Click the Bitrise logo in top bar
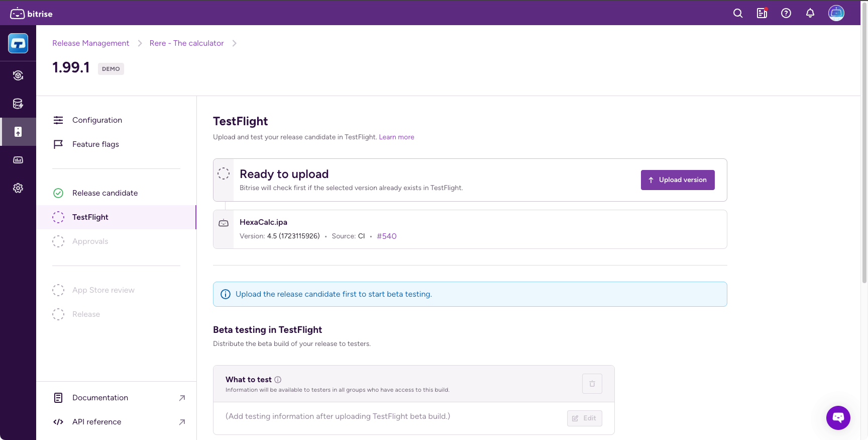 [31, 14]
